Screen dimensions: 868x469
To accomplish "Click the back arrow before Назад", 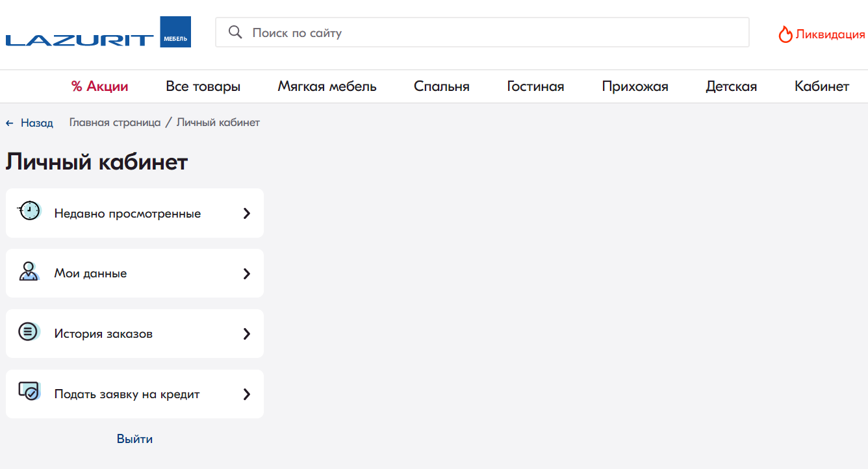I will pyautogui.click(x=10, y=123).
